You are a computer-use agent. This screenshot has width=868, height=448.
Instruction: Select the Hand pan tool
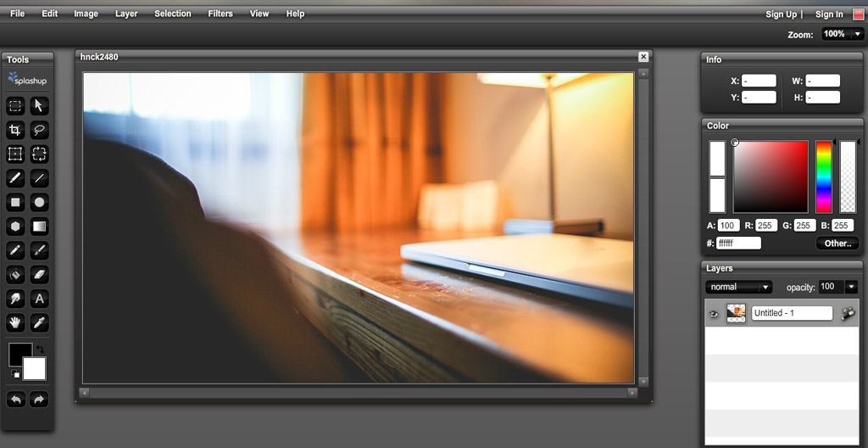[15, 322]
